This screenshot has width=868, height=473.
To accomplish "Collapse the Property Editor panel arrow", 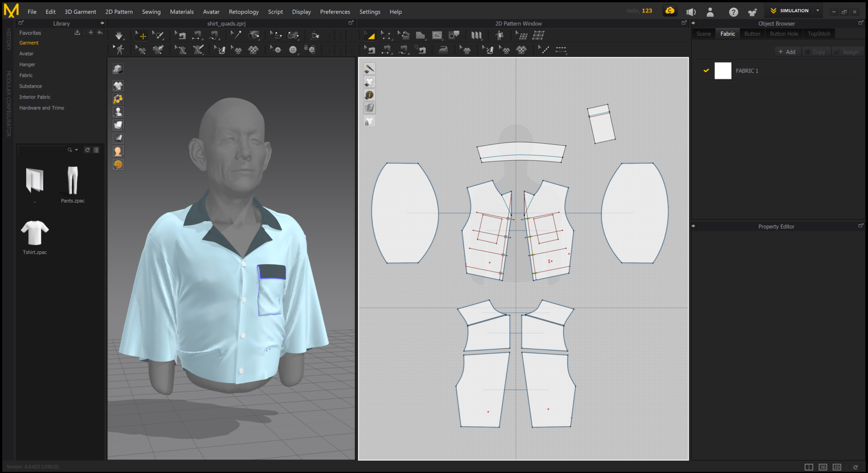I will (x=694, y=226).
